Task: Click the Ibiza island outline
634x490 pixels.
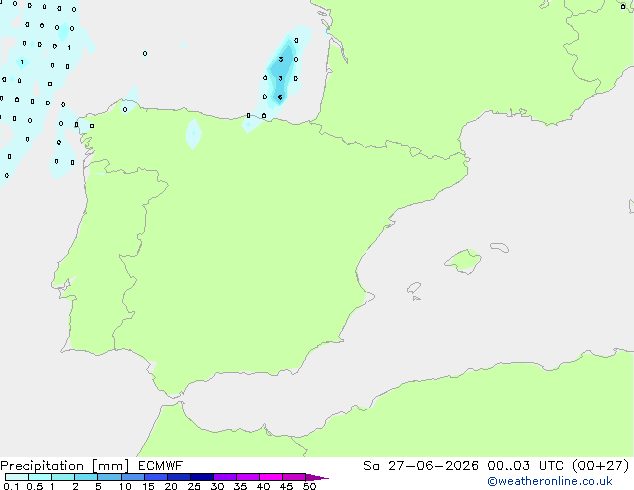Action: click(414, 288)
